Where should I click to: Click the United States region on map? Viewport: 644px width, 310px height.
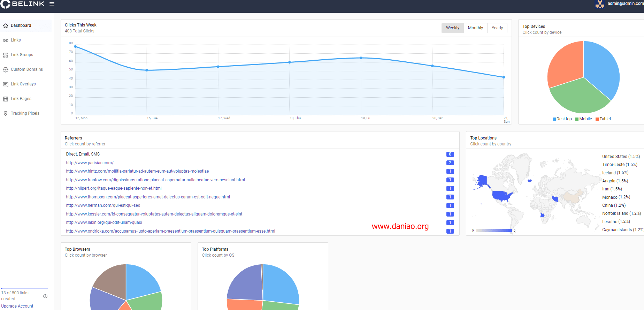pos(501,196)
